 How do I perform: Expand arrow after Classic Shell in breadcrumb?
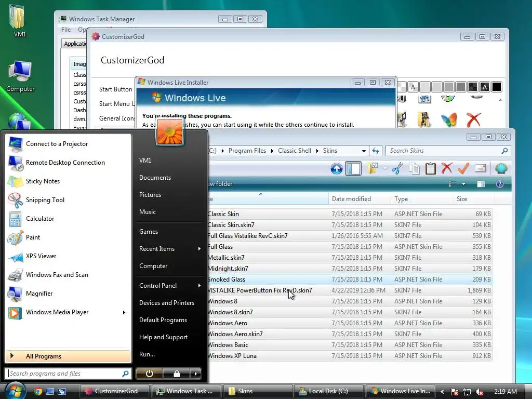[317, 151]
